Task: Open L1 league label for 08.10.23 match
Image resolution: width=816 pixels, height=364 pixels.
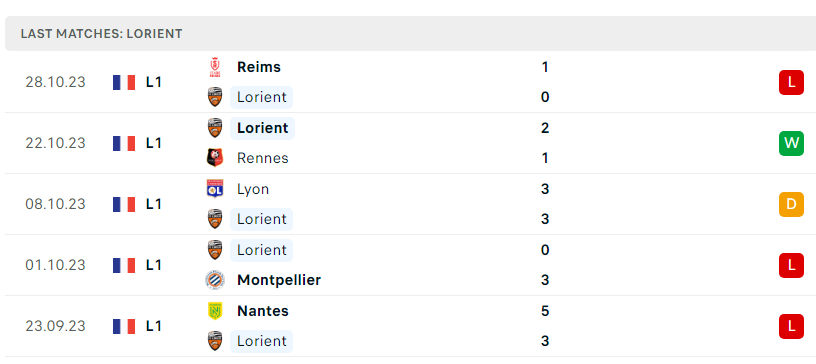Action: tap(154, 204)
